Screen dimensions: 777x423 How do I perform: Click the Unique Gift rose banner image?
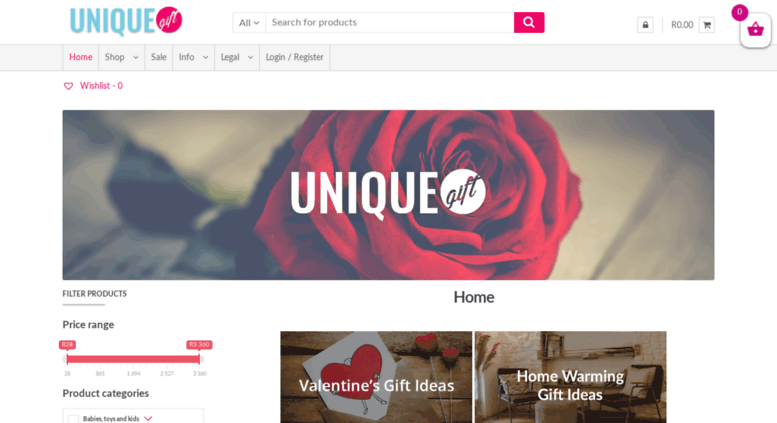coord(388,195)
